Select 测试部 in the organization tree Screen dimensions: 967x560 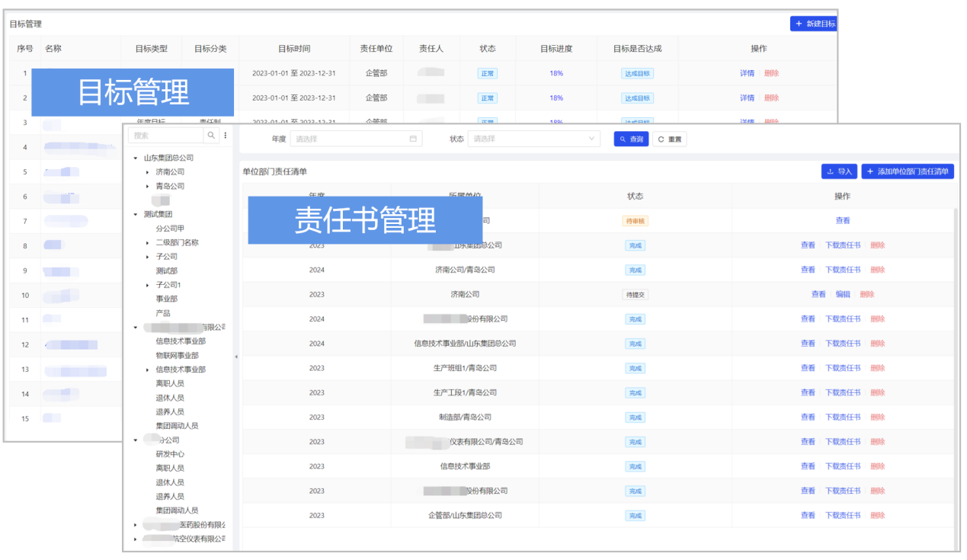pos(168,271)
